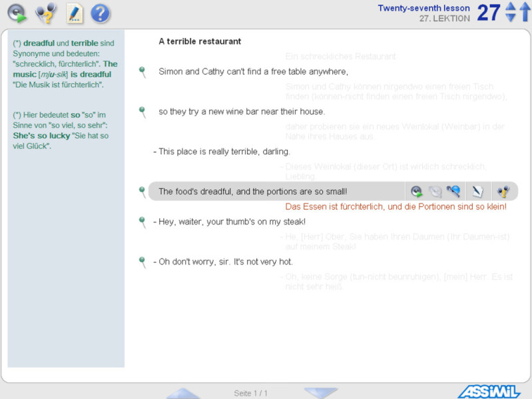Go to the next page with the bottom down arrow
This screenshot has height=399, width=532.
point(321,393)
